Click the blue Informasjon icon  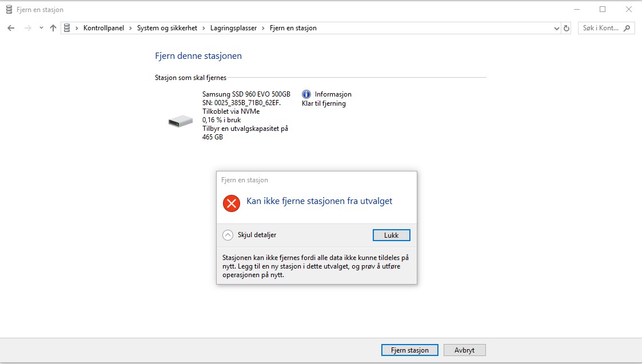point(306,94)
